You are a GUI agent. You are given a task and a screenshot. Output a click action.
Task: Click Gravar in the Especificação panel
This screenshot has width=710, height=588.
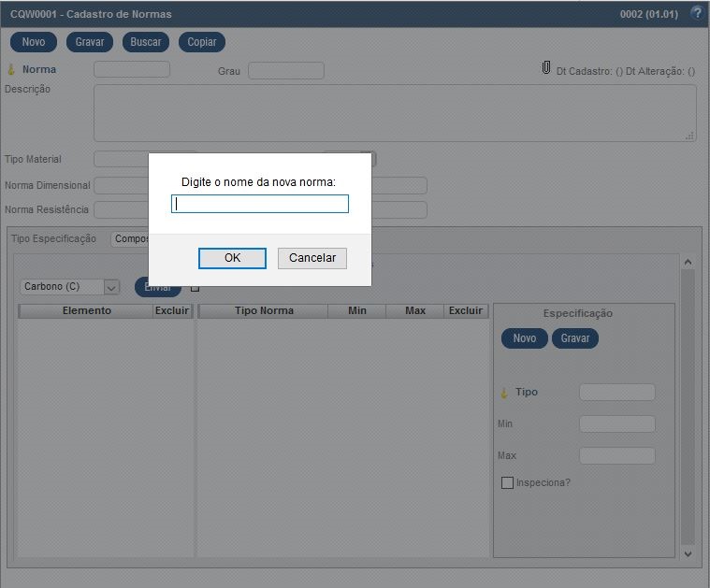point(575,338)
